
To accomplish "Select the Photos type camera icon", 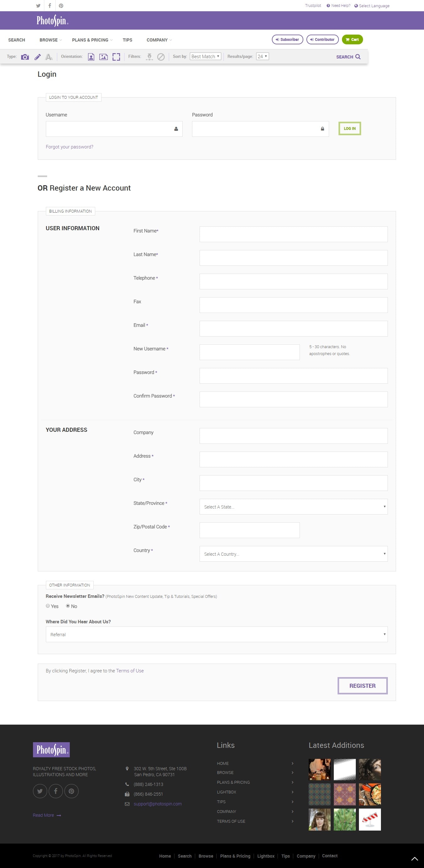I will [25, 57].
